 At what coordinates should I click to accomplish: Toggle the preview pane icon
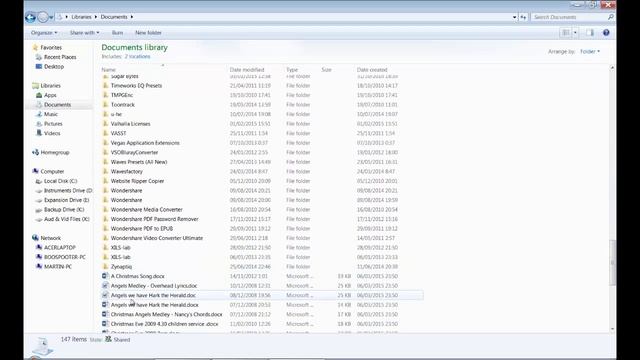(x=590, y=33)
